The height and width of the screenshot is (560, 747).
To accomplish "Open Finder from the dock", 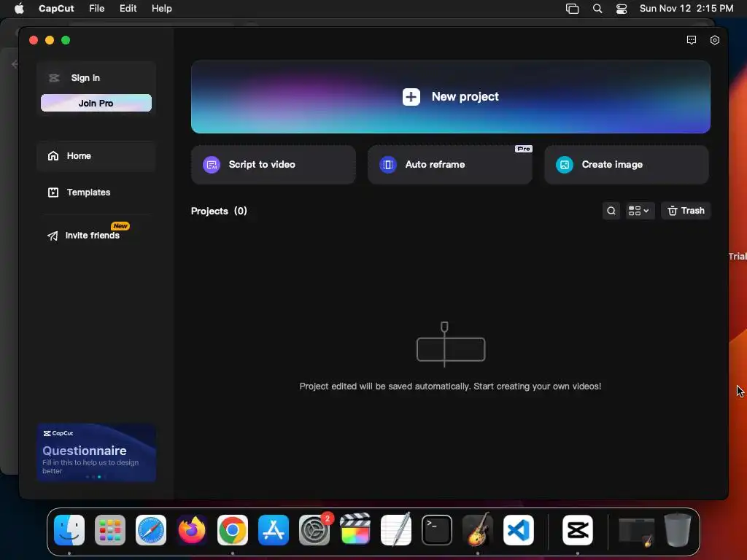I will click(69, 530).
